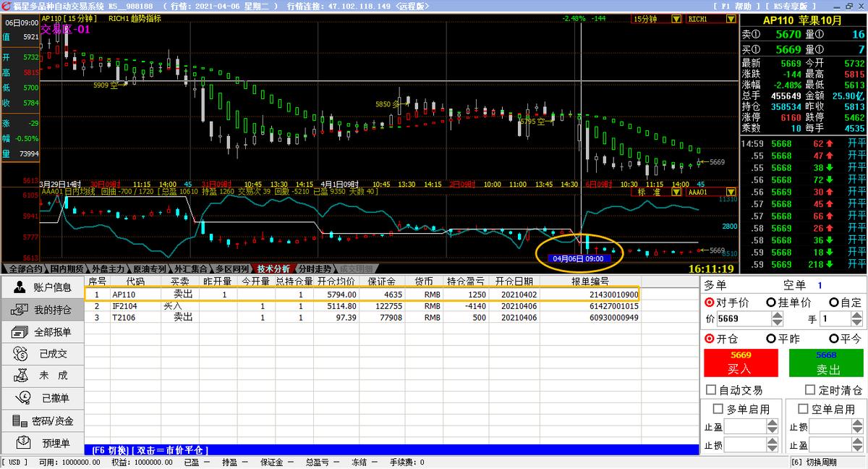Select the IF2104 position row

pyautogui.click(x=362, y=306)
